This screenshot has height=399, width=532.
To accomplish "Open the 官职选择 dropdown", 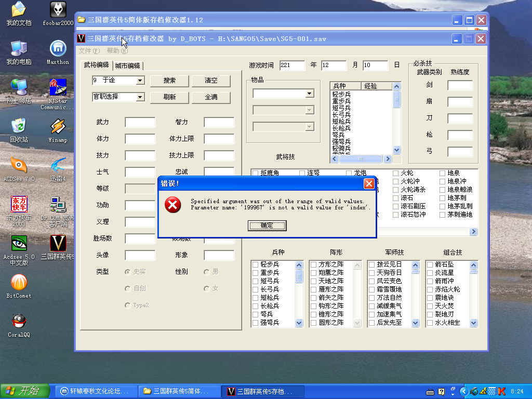I will click(x=140, y=97).
